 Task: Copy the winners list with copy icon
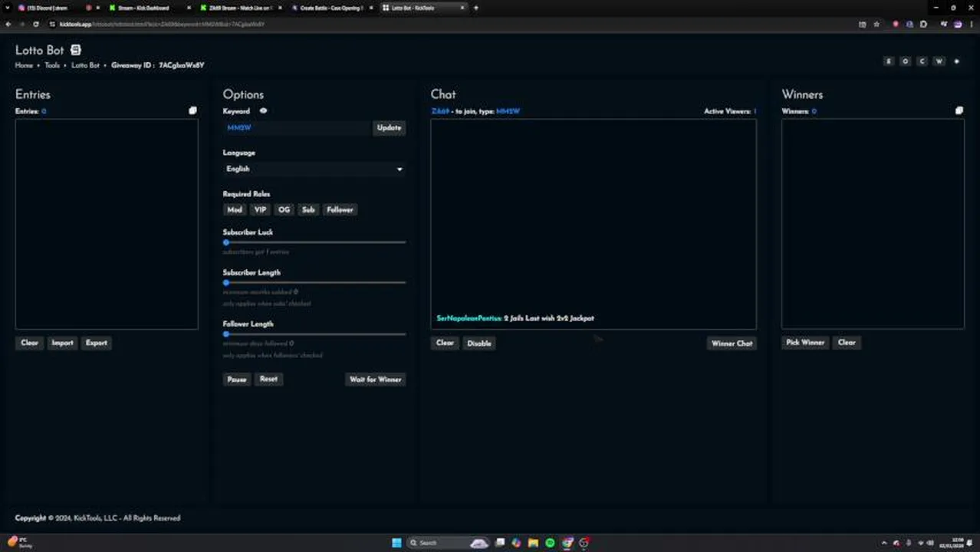959,110
